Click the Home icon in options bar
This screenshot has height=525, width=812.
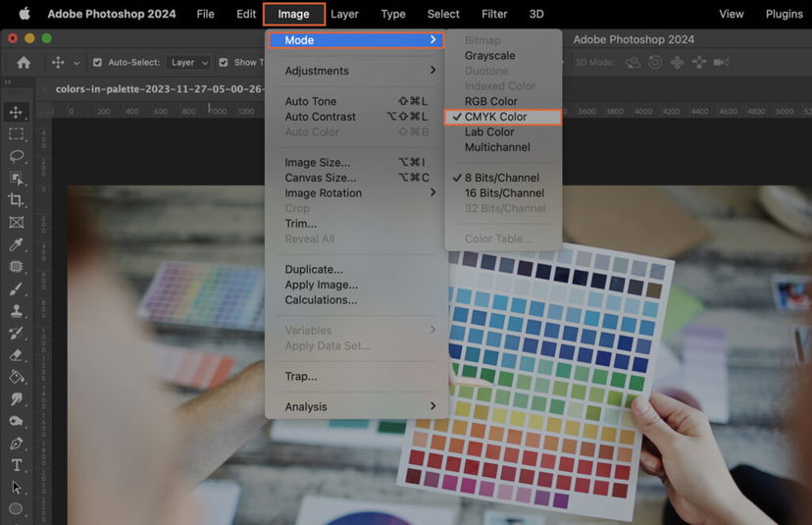click(x=24, y=62)
